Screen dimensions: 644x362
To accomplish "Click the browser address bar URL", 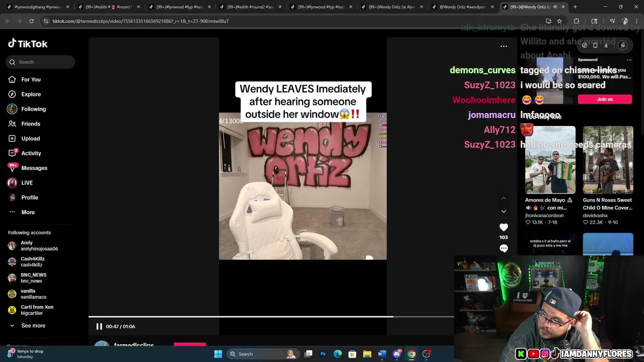I will tap(140, 21).
